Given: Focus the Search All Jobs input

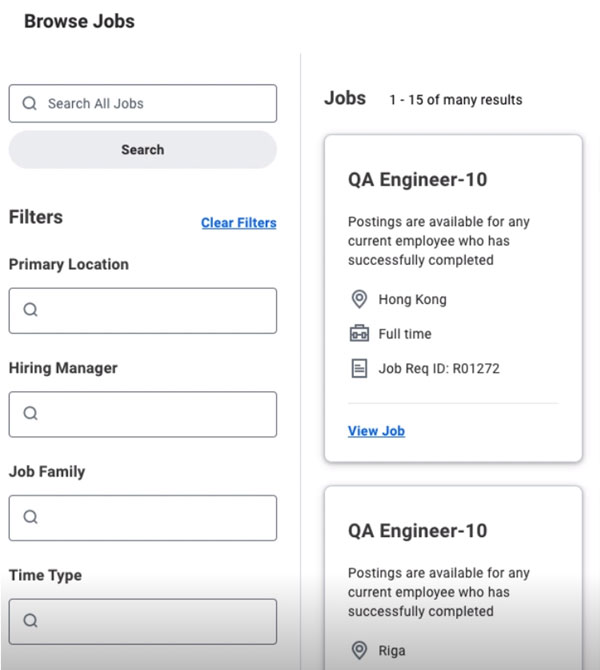Looking at the screenshot, I should (x=143, y=103).
